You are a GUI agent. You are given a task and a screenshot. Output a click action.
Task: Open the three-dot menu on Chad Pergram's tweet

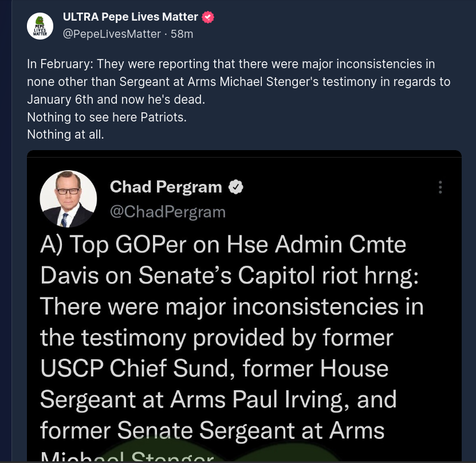pyautogui.click(x=440, y=187)
